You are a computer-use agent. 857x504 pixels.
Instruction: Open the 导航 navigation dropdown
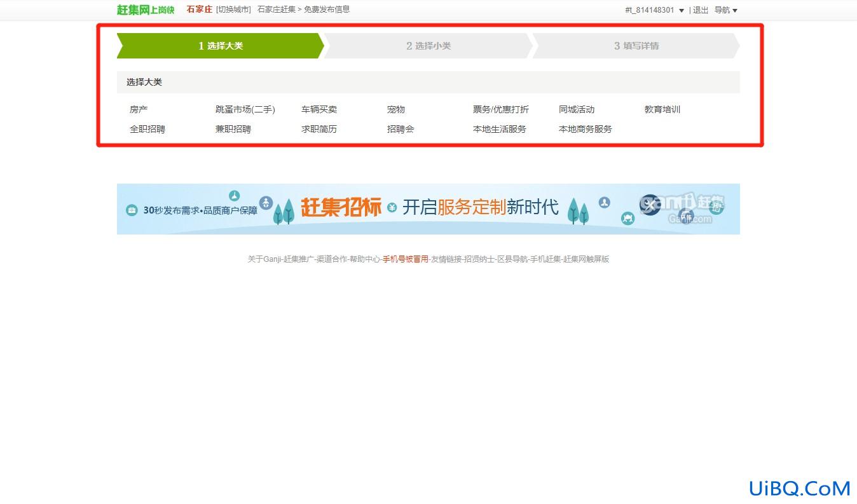[x=726, y=10]
